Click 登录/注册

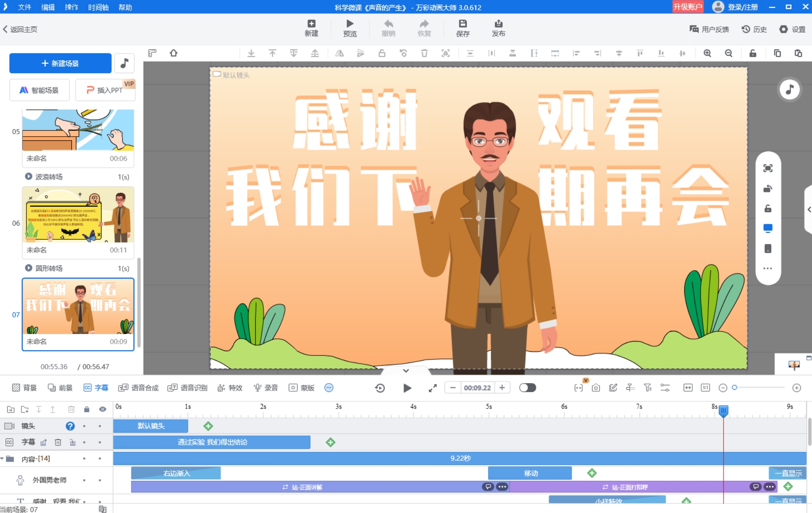743,7
